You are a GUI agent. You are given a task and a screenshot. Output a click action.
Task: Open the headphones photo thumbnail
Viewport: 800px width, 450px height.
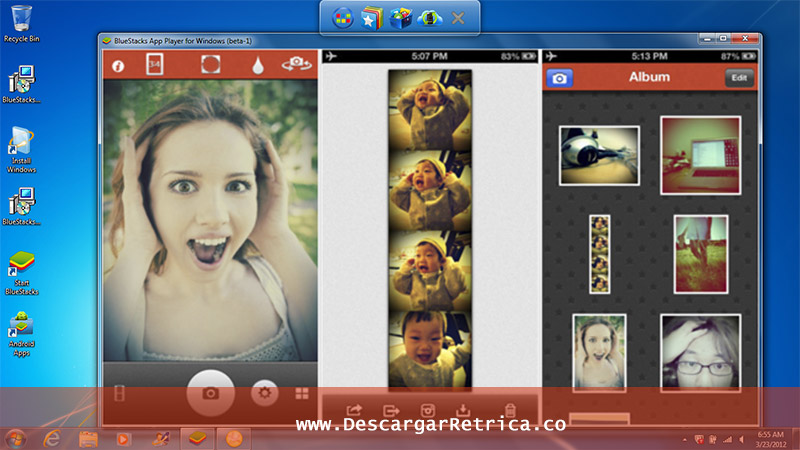point(599,156)
